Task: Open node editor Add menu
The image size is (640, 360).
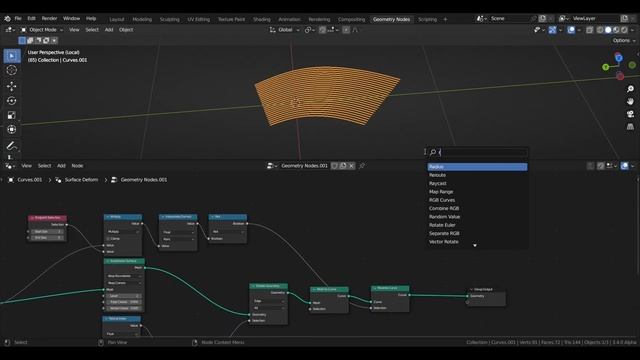Action: click(x=61, y=166)
